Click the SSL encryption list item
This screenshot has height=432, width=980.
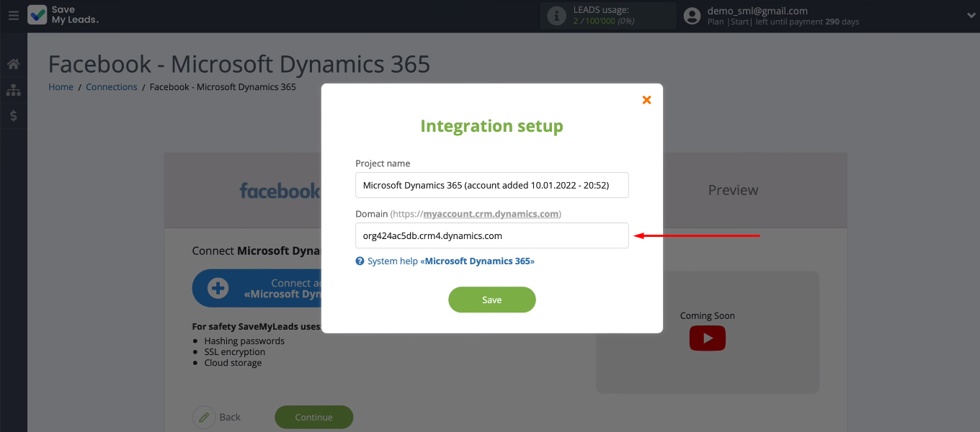pyautogui.click(x=235, y=352)
